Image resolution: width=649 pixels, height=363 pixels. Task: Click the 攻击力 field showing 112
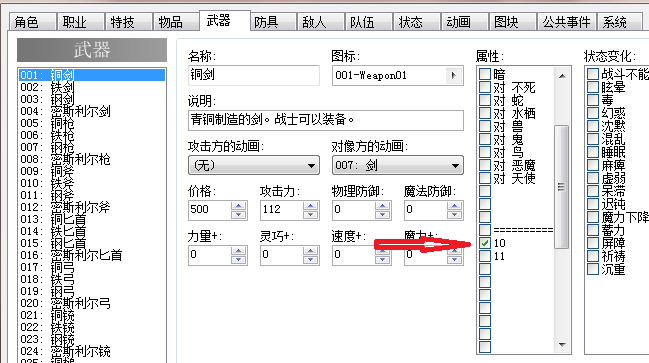(282, 210)
